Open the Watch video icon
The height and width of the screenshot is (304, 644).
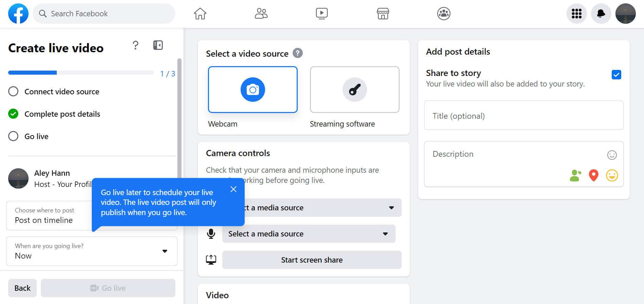(x=321, y=14)
